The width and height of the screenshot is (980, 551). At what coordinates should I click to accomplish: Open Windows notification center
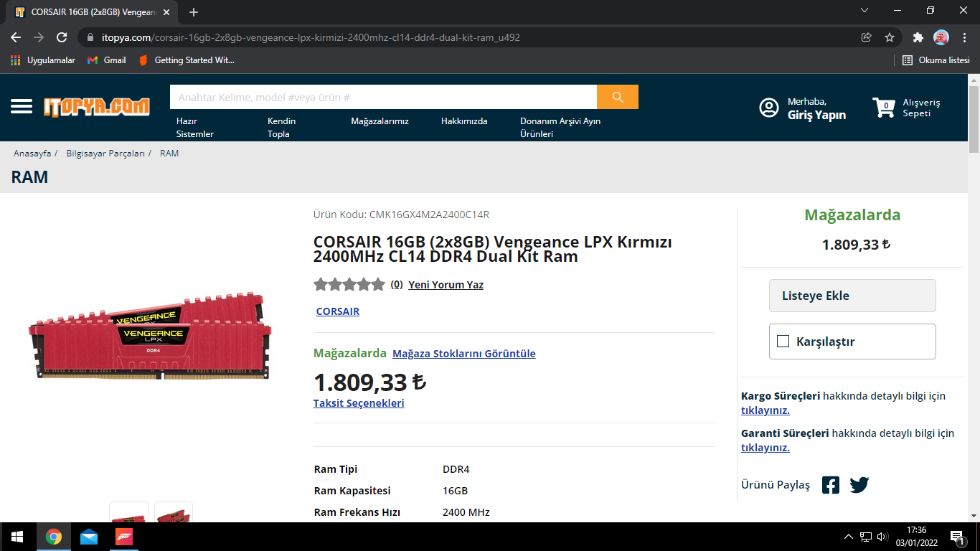[x=958, y=537]
